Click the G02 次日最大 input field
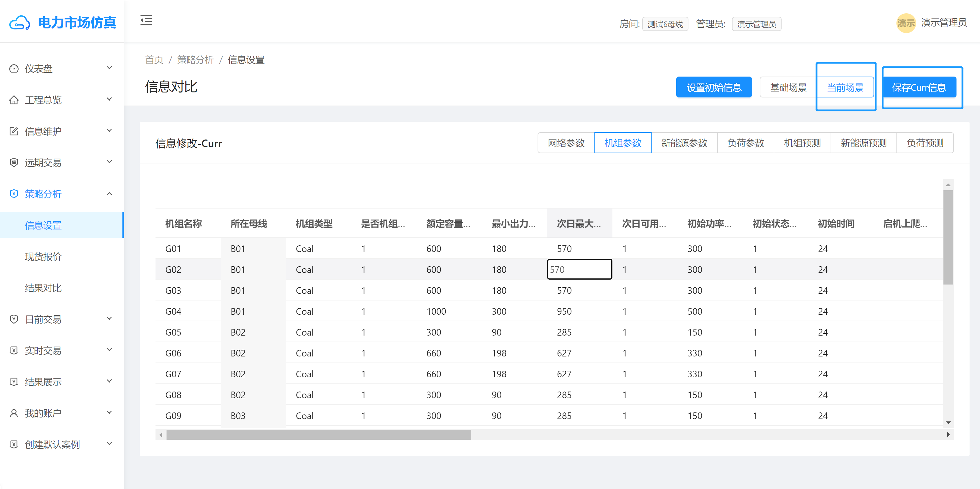 [x=579, y=269]
